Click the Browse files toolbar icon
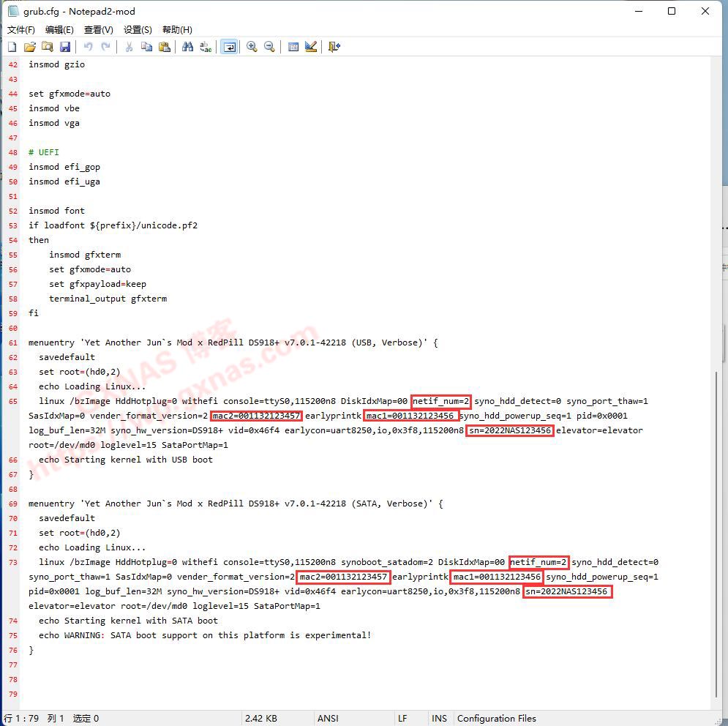Viewport: 728px width, 726px height. point(48,47)
